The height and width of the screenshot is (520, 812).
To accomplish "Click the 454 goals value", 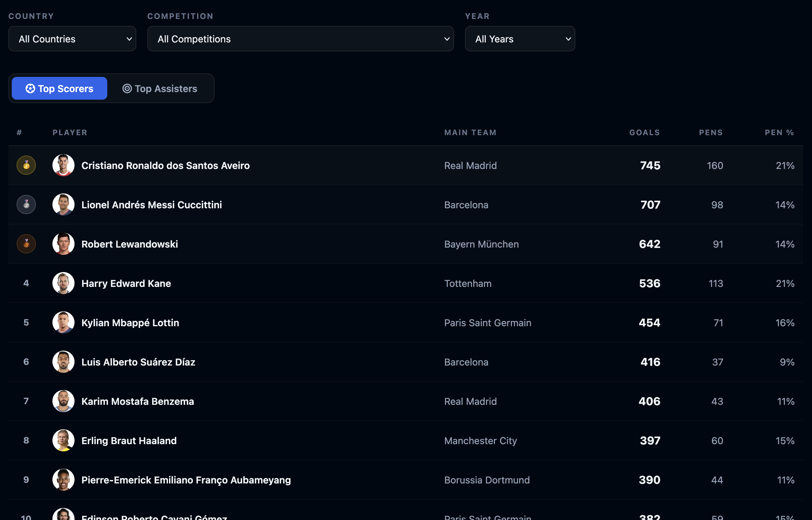I will click(650, 323).
